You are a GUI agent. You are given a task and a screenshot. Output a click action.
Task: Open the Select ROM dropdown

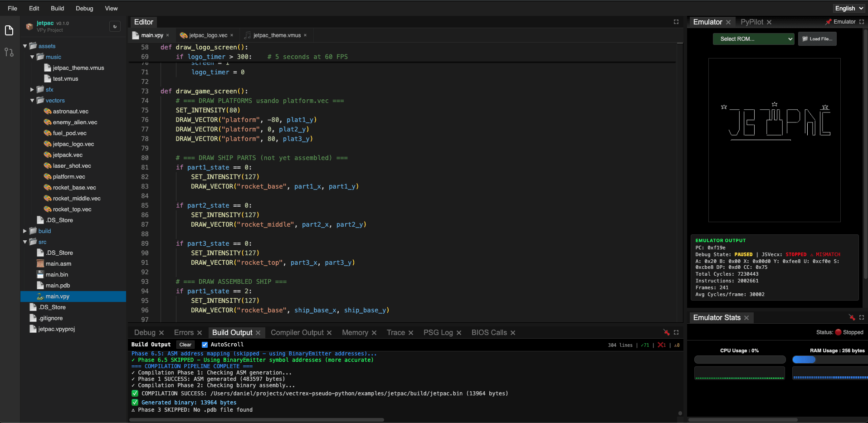753,39
